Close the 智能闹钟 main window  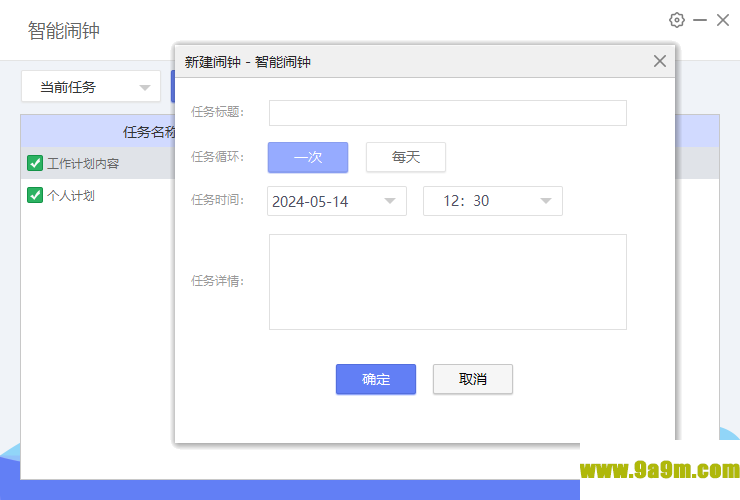pos(723,20)
